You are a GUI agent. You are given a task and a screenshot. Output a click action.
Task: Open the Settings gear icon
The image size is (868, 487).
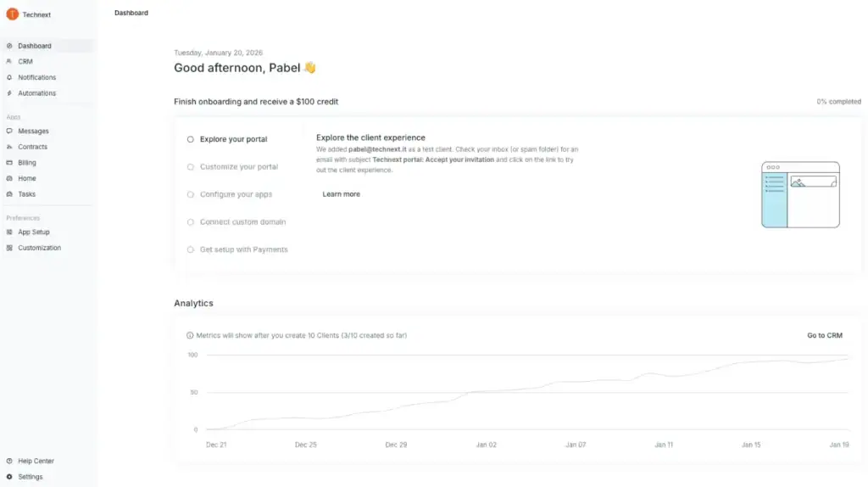point(9,477)
